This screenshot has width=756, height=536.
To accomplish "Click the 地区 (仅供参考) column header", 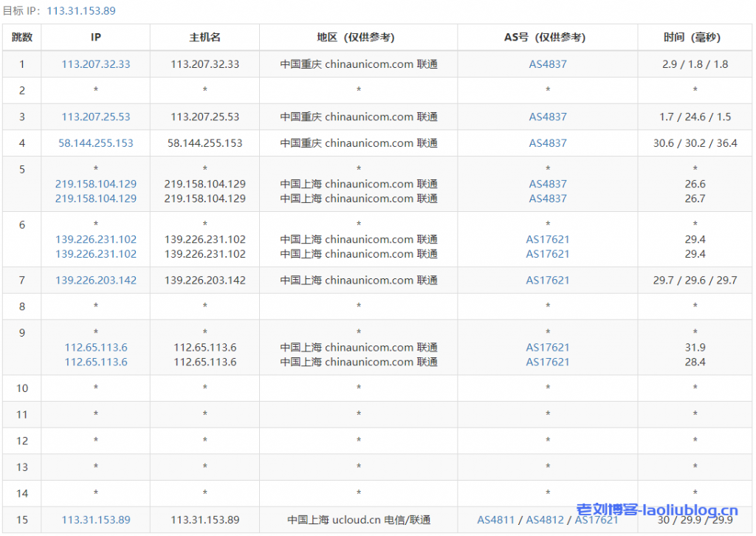I will 359,38.
